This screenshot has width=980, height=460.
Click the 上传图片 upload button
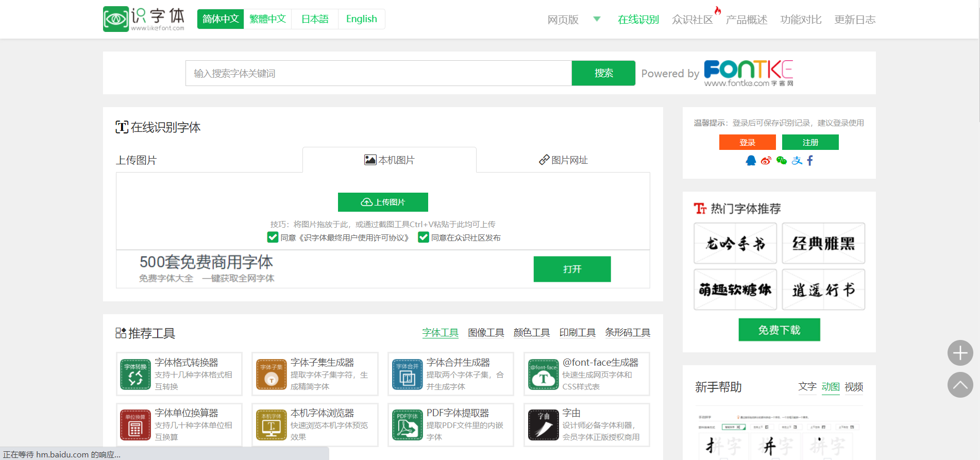tap(383, 202)
